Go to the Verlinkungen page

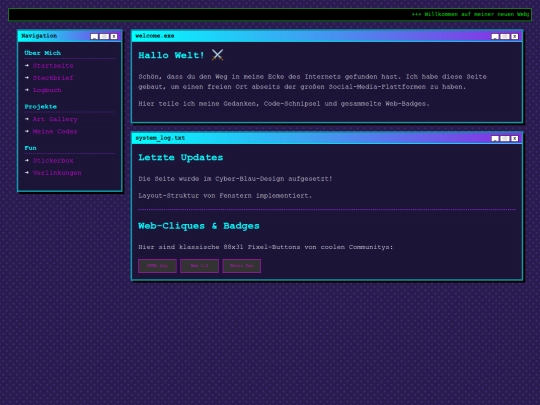[57, 173]
